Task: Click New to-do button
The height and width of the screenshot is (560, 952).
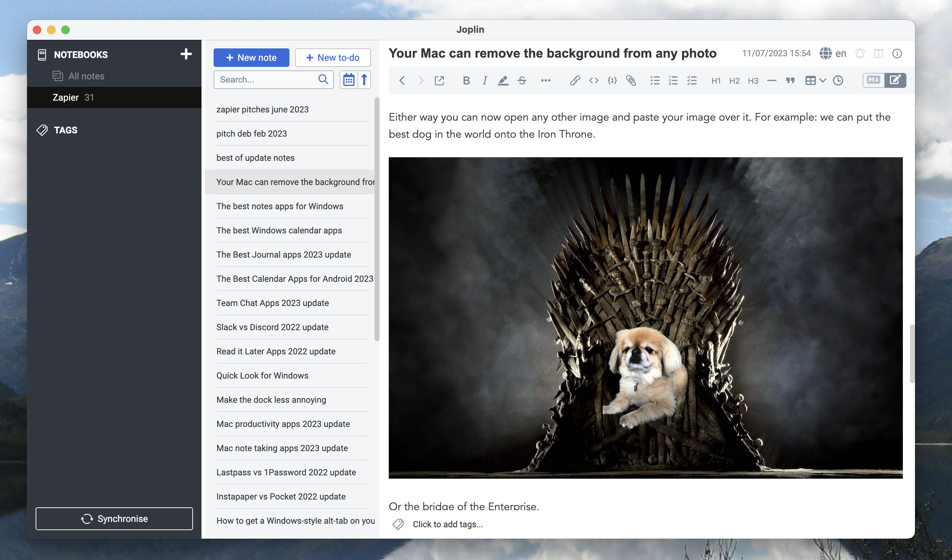Action: pos(332,57)
